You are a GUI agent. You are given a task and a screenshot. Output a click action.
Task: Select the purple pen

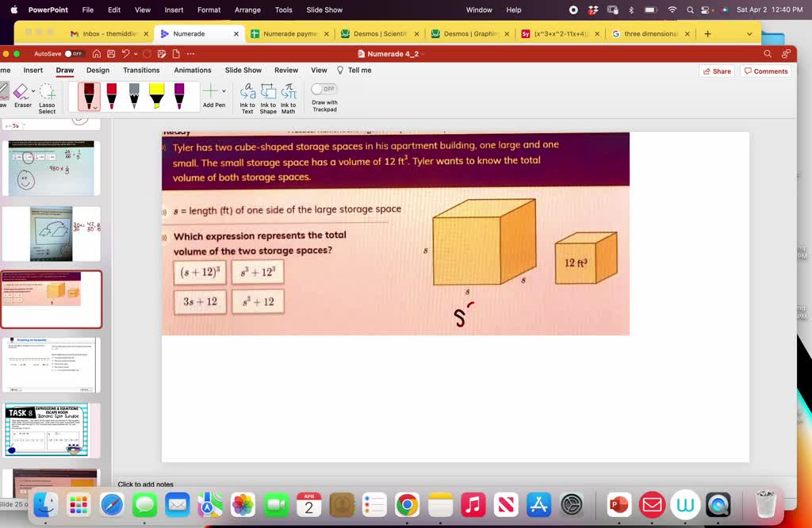coord(179,96)
